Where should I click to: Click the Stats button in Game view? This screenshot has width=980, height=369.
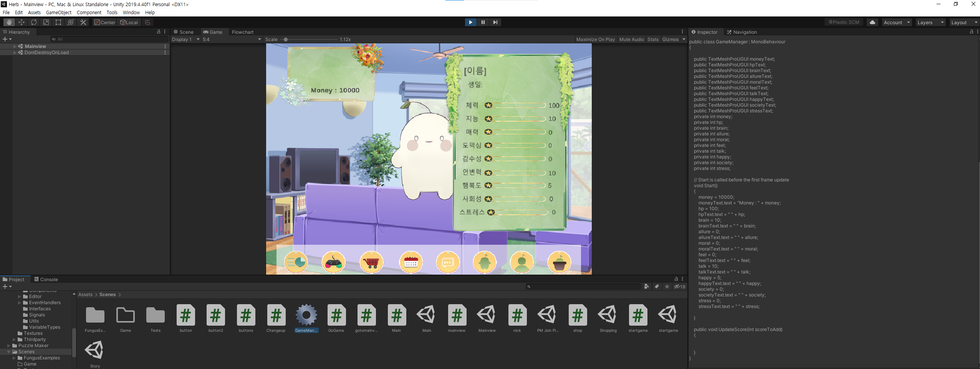coord(652,39)
